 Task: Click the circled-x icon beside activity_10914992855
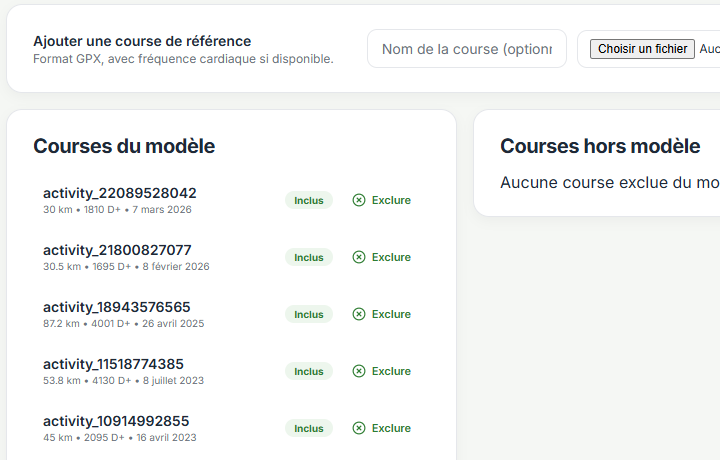[x=359, y=428]
